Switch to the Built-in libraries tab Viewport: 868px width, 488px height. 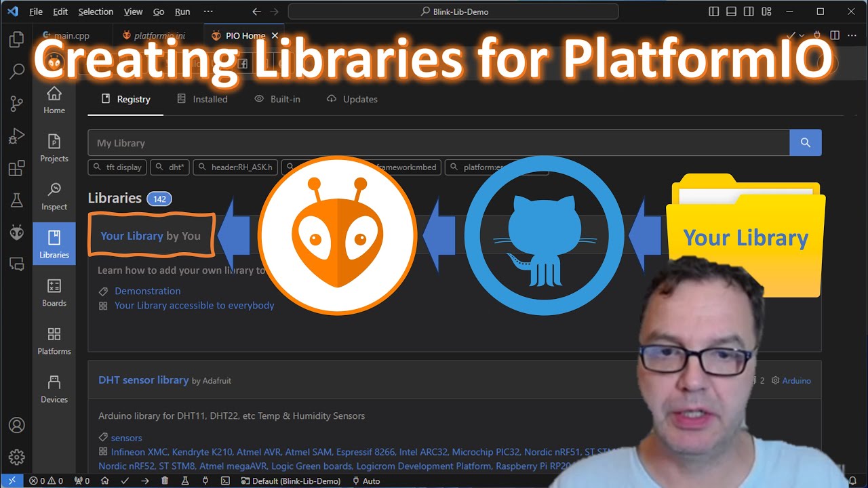pyautogui.click(x=277, y=99)
